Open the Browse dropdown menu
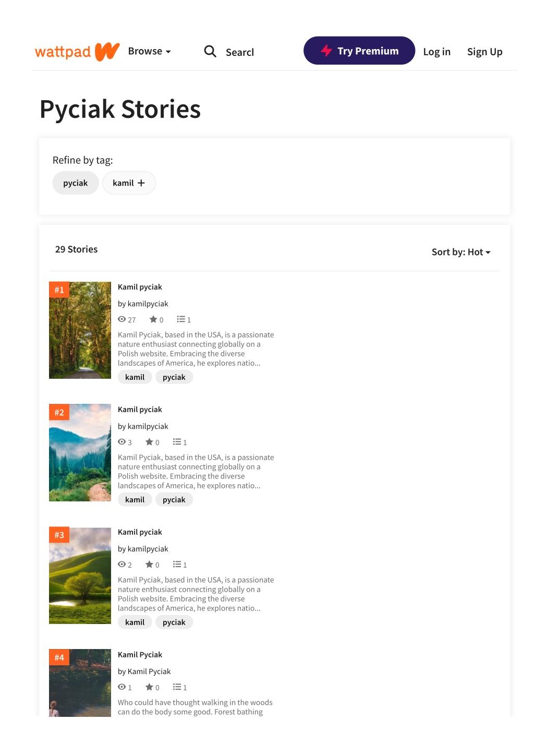534x756 pixels. tap(150, 51)
